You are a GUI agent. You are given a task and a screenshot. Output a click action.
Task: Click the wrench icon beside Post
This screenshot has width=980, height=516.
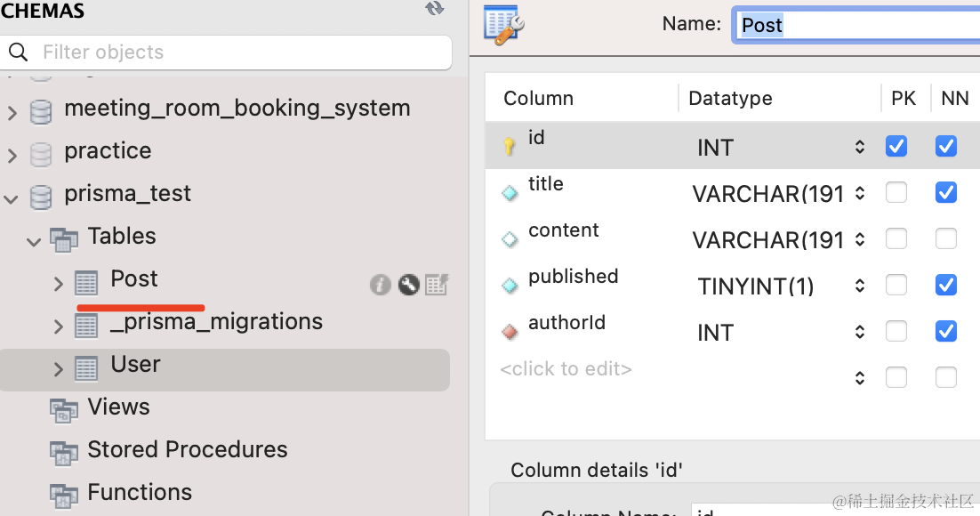point(409,285)
